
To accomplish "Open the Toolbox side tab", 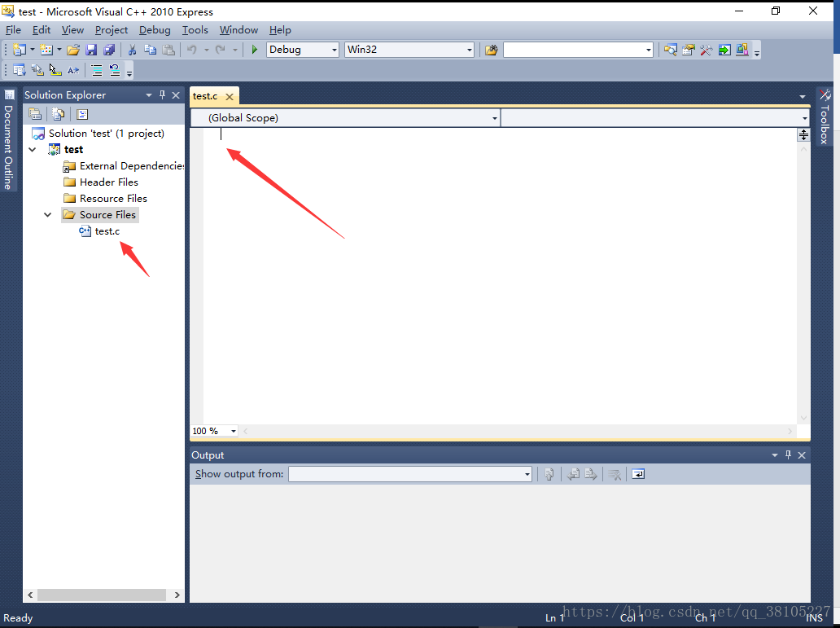I will (x=825, y=117).
